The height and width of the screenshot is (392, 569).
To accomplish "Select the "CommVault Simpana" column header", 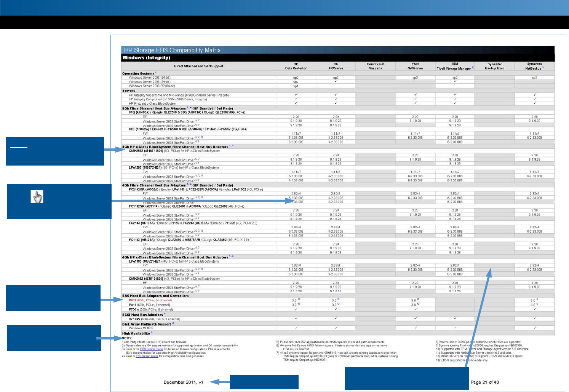I will (376, 66).
